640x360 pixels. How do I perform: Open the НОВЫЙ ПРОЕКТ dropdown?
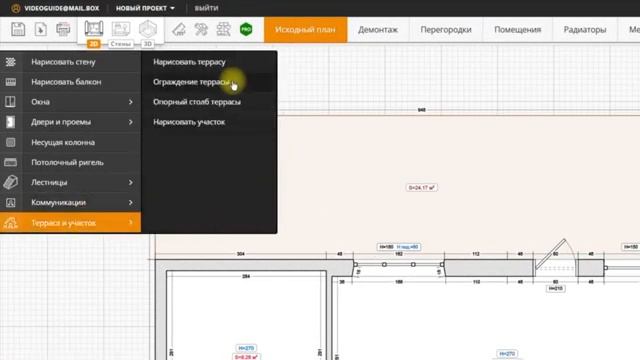click(x=145, y=8)
